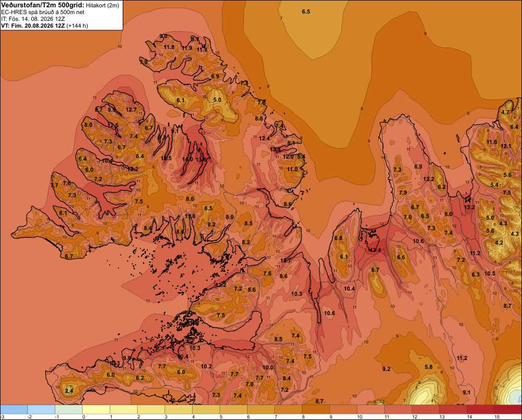Click the 2.4 temperature label near the southwest glacier
Viewport: 522px width, 420px height.
coord(69,391)
